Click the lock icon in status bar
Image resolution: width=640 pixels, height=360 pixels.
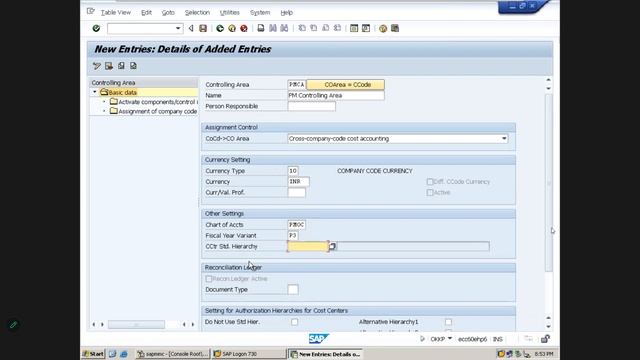(545, 339)
